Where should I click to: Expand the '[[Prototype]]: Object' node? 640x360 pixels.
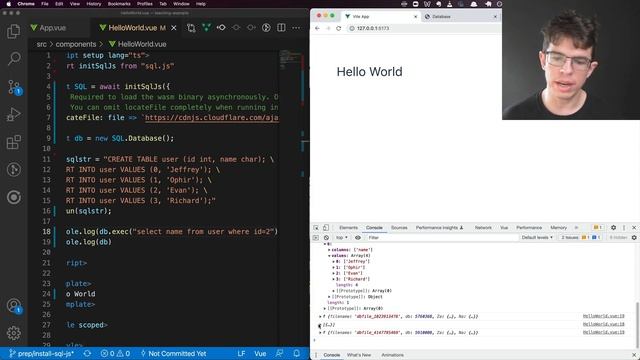point(329,297)
